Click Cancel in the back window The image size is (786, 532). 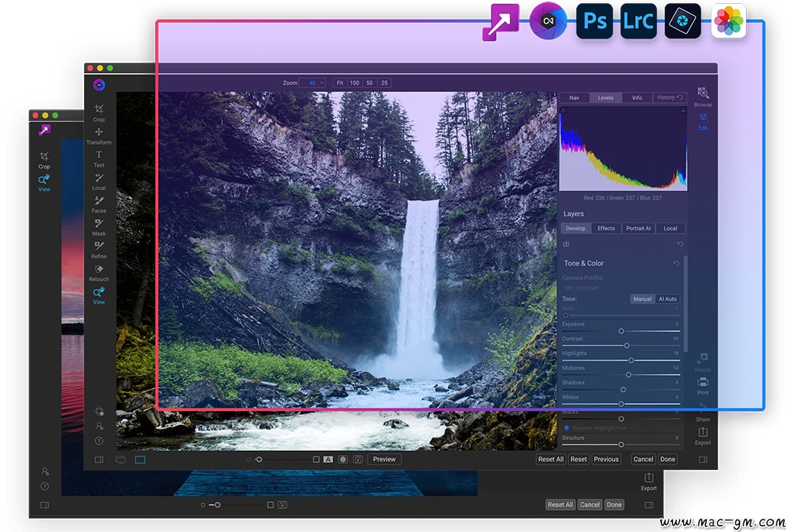pyautogui.click(x=590, y=505)
